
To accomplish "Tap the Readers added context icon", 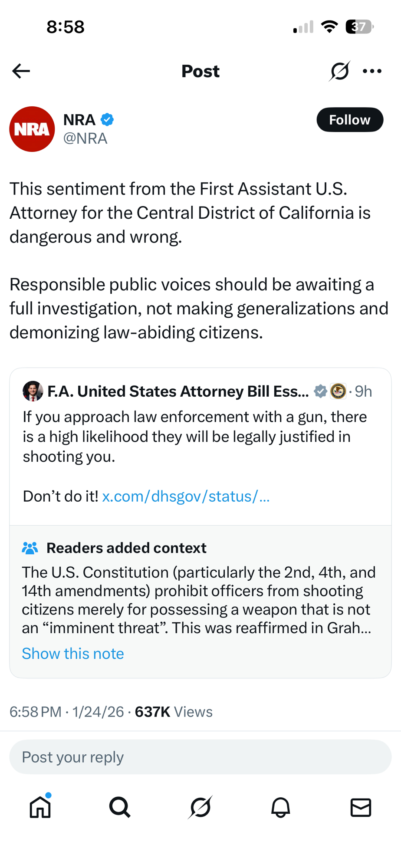I will 30,548.
